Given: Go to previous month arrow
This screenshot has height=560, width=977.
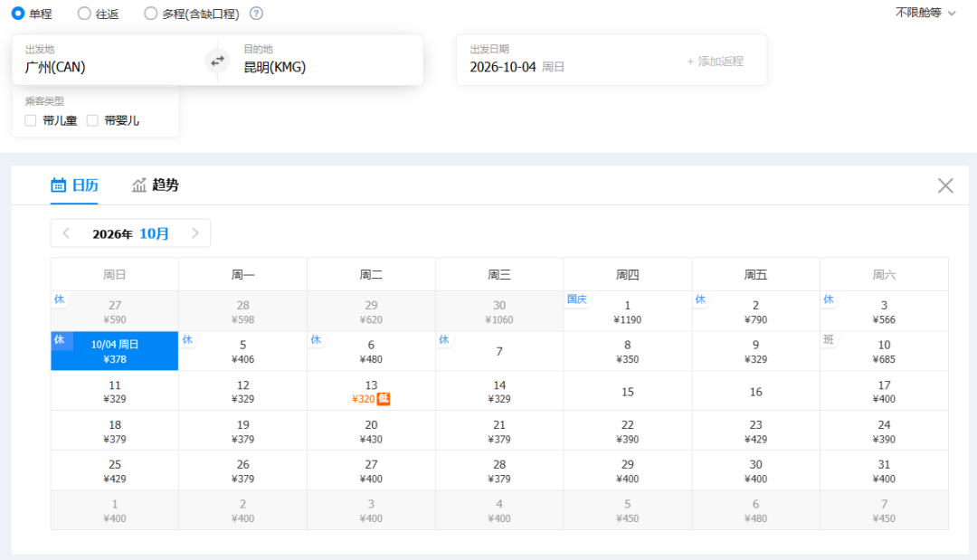Looking at the screenshot, I should pos(67,233).
